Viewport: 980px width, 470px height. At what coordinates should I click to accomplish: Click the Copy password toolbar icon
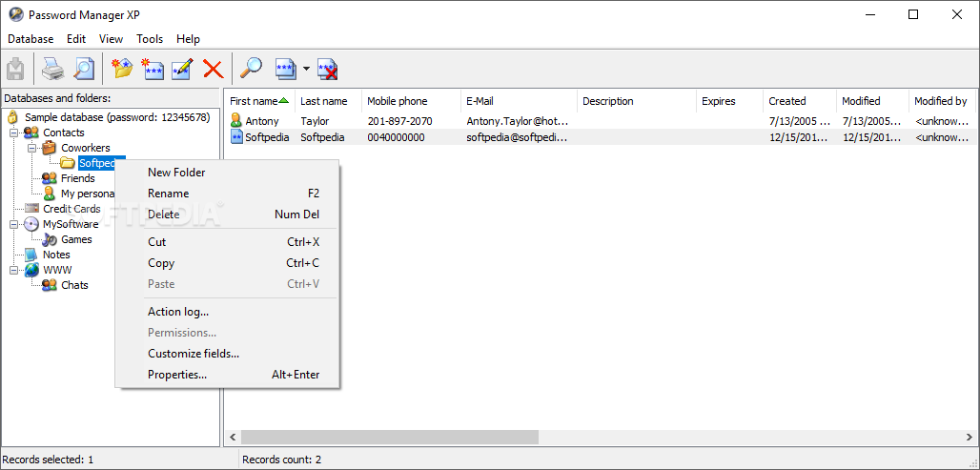coord(286,68)
